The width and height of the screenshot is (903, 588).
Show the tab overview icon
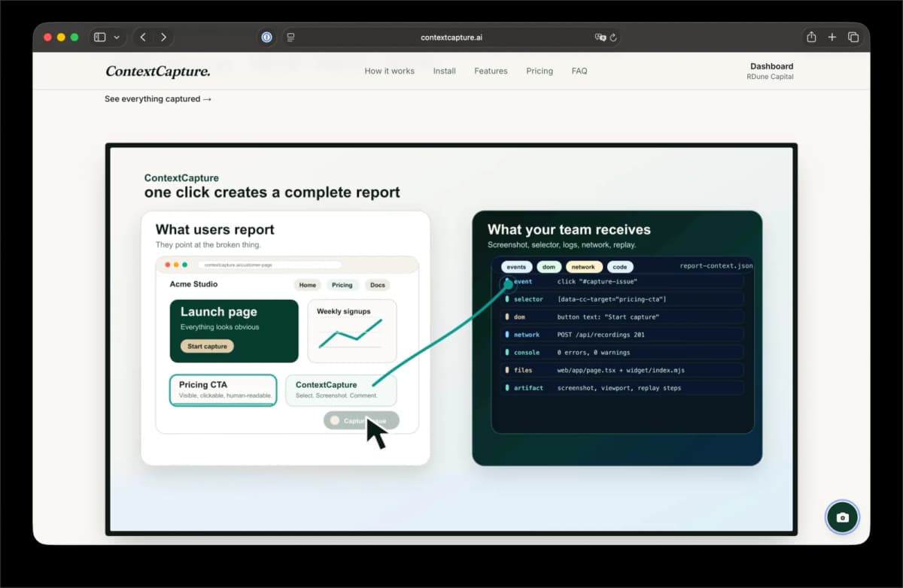point(853,37)
